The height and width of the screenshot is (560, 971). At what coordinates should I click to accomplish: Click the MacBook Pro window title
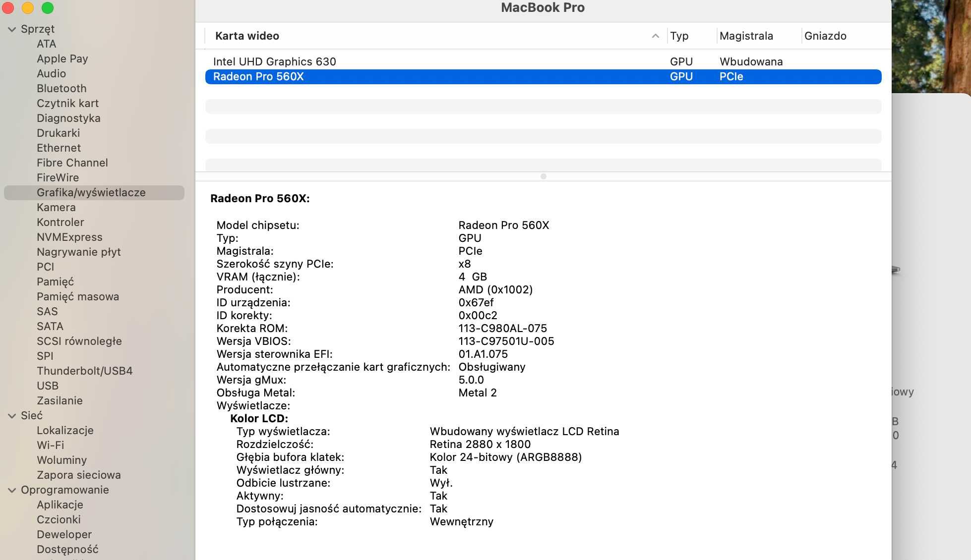click(543, 7)
